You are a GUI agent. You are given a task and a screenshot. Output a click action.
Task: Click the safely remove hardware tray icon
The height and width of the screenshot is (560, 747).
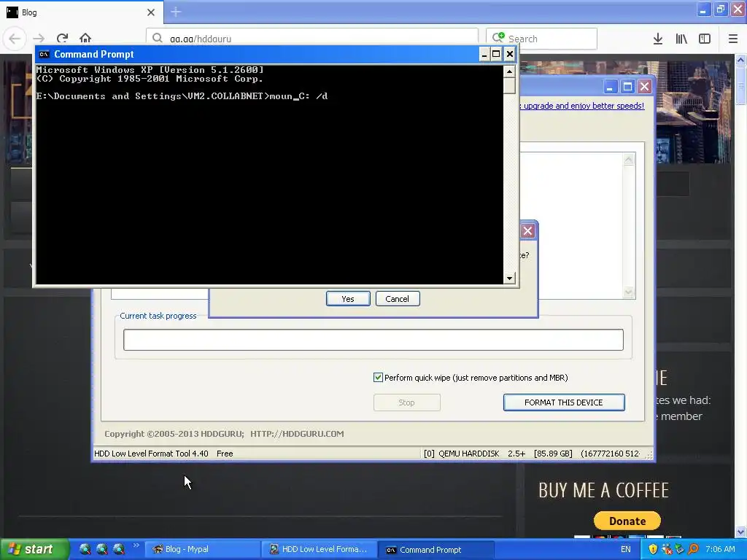coord(680,549)
